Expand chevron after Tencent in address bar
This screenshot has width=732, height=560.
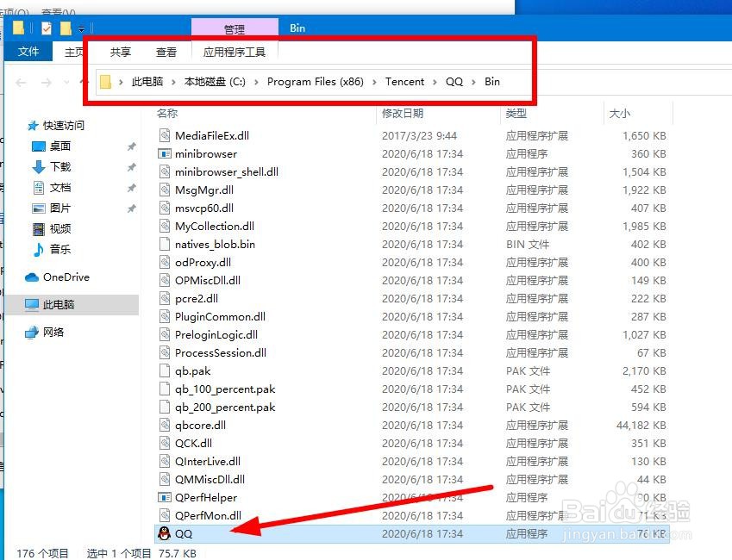point(435,82)
